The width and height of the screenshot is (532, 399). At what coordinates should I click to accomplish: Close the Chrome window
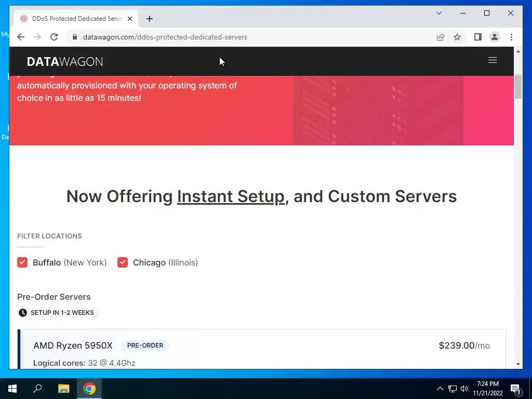coord(511,13)
